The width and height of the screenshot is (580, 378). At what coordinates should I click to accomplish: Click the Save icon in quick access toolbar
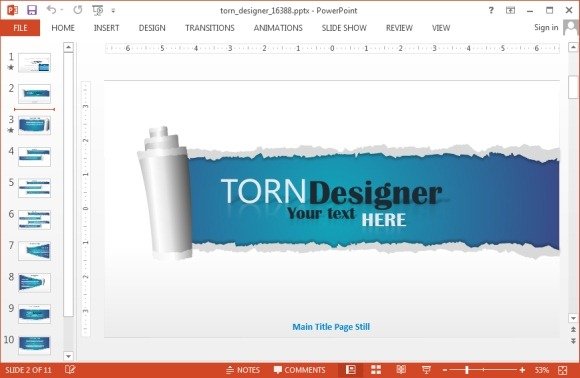pyautogui.click(x=32, y=10)
